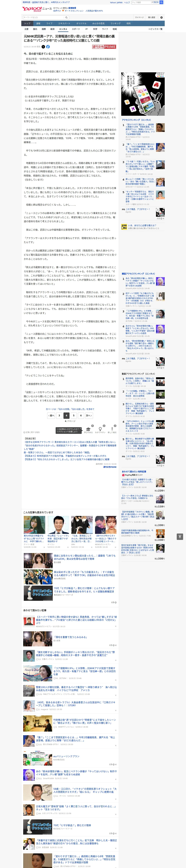
Task: Click the Yahoo! JAPAN top link
Action: (116, 2)
